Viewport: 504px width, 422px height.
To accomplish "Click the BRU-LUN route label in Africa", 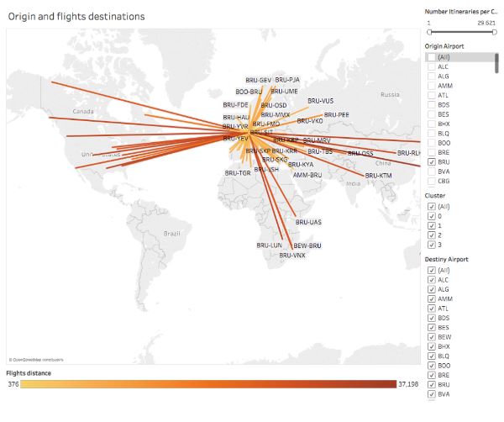I will pyautogui.click(x=270, y=245).
